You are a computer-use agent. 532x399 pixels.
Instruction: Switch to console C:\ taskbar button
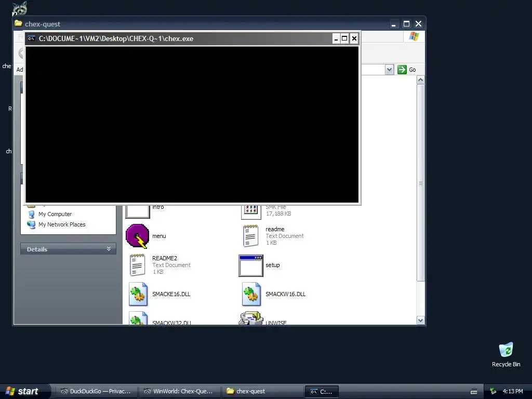click(322, 392)
